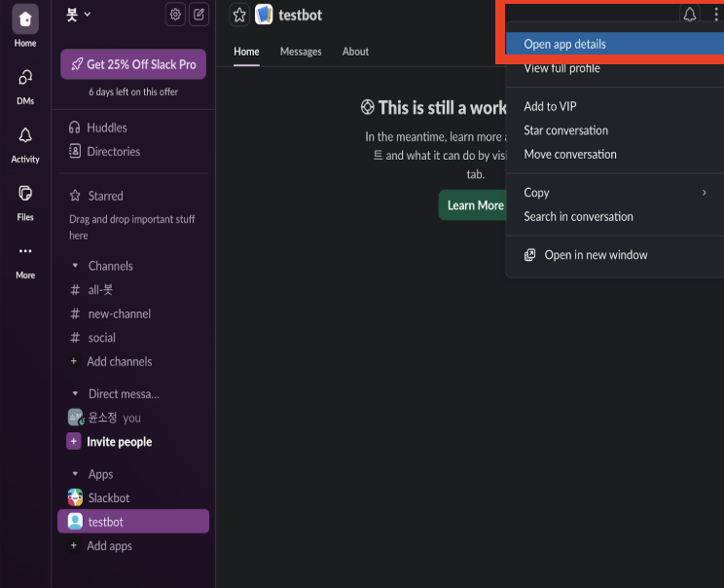Click Invite people
Screen dimensions: 724x588
(119, 442)
